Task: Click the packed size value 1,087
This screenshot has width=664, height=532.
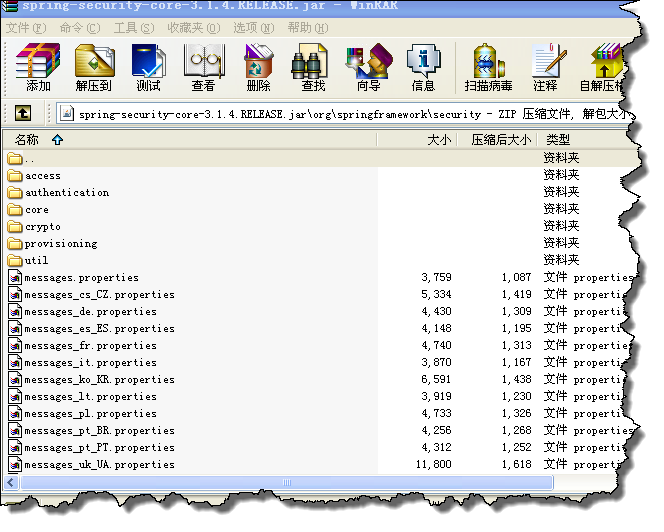Action: 516,277
